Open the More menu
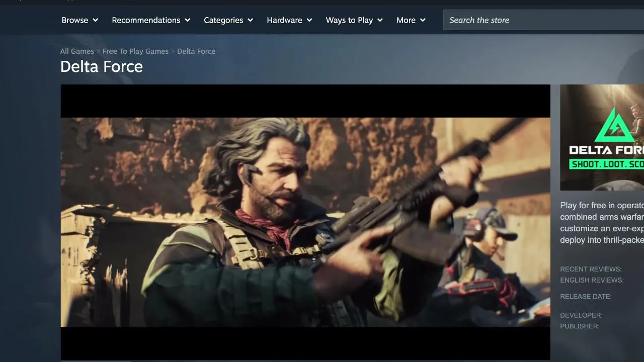The height and width of the screenshot is (362, 644). pyautogui.click(x=411, y=20)
